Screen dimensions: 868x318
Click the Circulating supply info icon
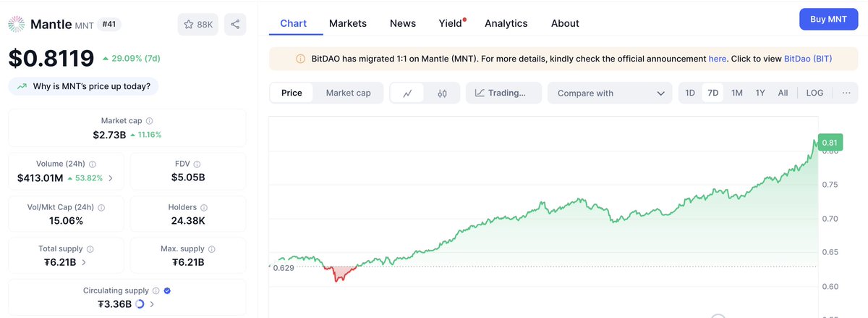coord(156,290)
